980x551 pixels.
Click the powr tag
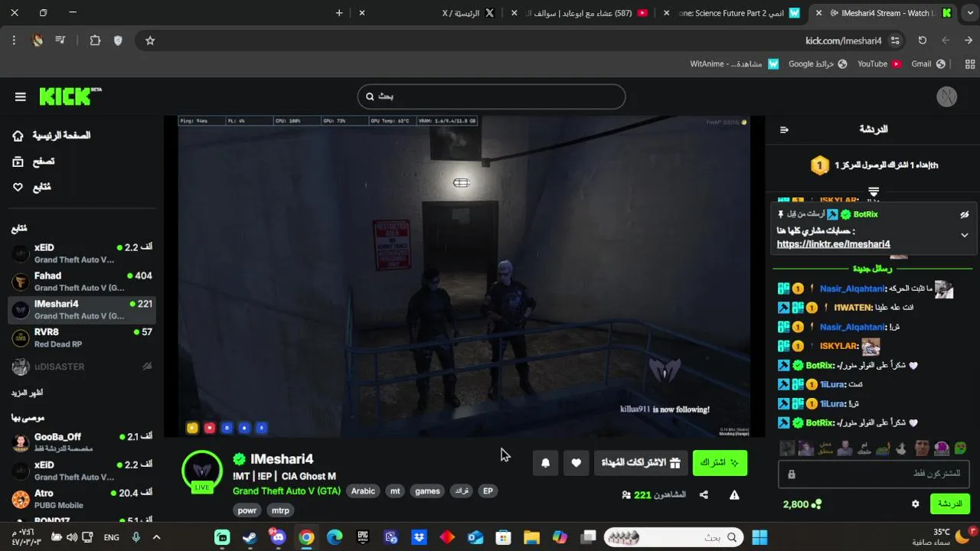tap(247, 510)
